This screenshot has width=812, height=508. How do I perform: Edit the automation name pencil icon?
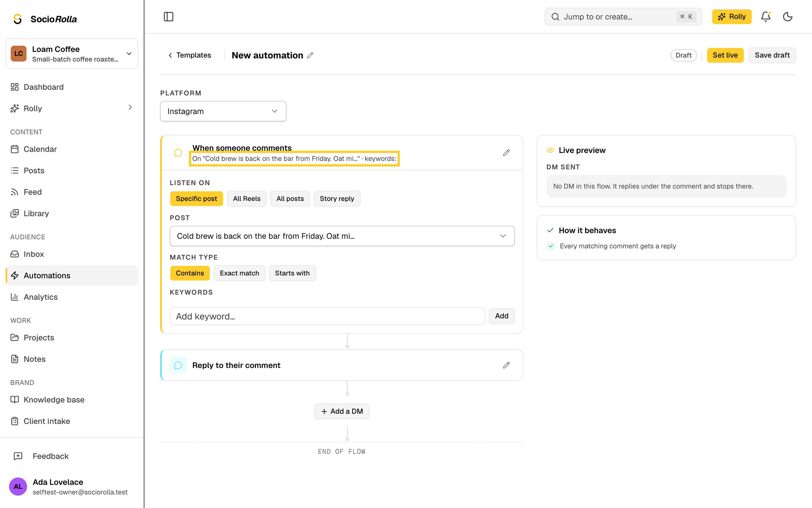pos(310,55)
